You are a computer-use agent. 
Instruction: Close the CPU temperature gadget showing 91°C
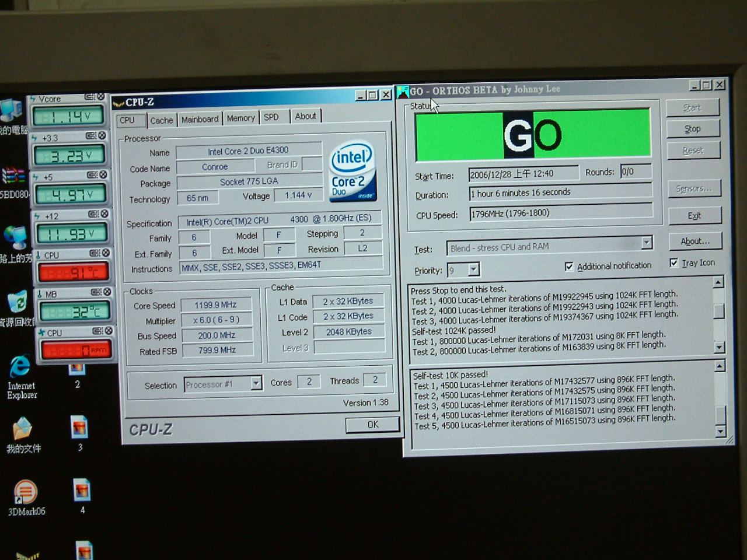(106, 253)
